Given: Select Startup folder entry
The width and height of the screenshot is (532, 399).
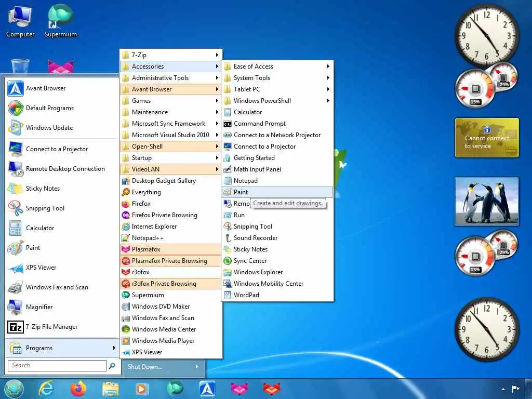Looking at the screenshot, I should [x=170, y=158].
